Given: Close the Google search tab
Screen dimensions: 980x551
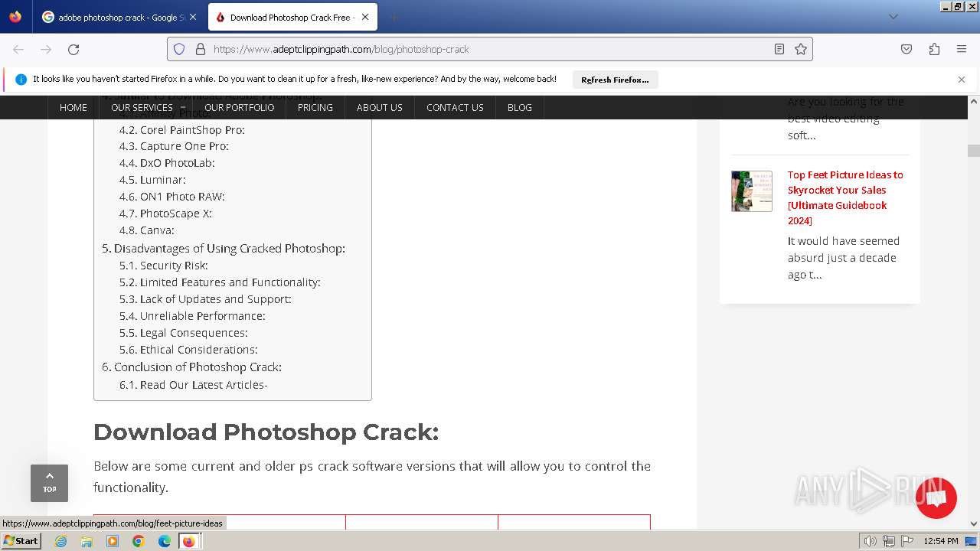Looking at the screenshot, I should pos(192,17).
